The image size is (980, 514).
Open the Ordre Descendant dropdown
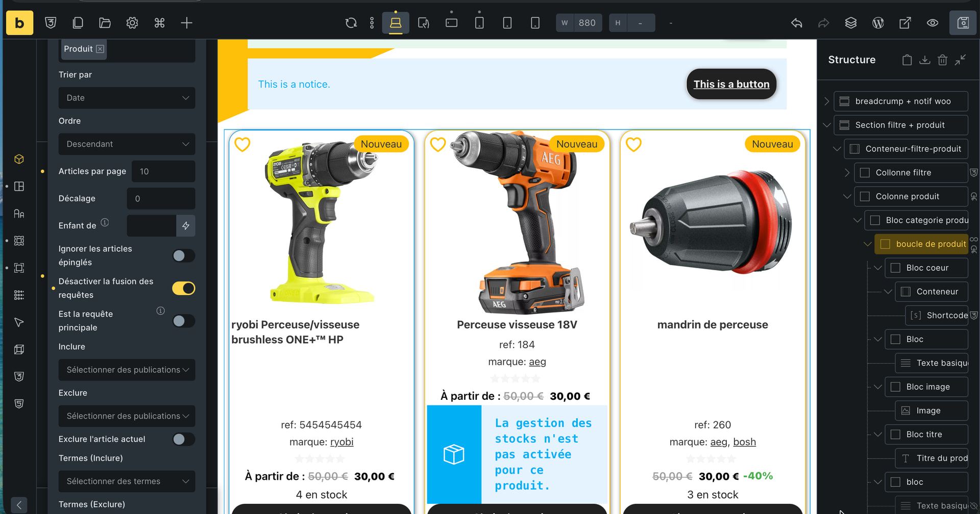[x=127, y=144]
